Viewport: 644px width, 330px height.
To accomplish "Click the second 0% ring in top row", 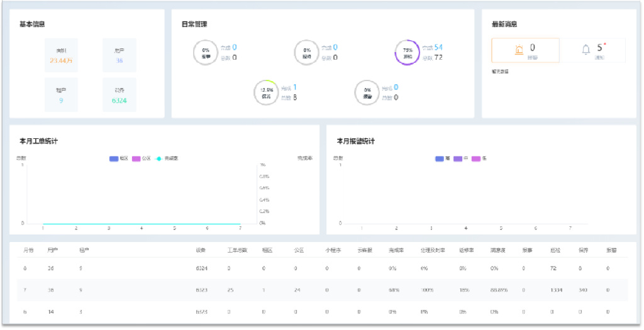I will 307,53.
